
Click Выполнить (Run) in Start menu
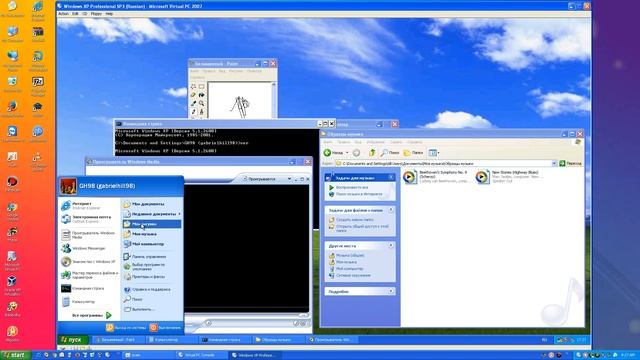pyautogui.click(x=152, y=309)
